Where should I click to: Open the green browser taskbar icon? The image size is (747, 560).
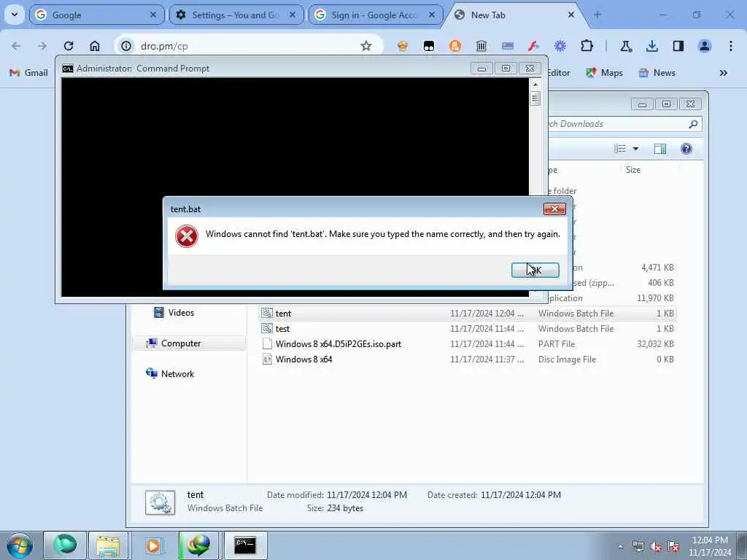pyautogui.click(x=65, y=545)
